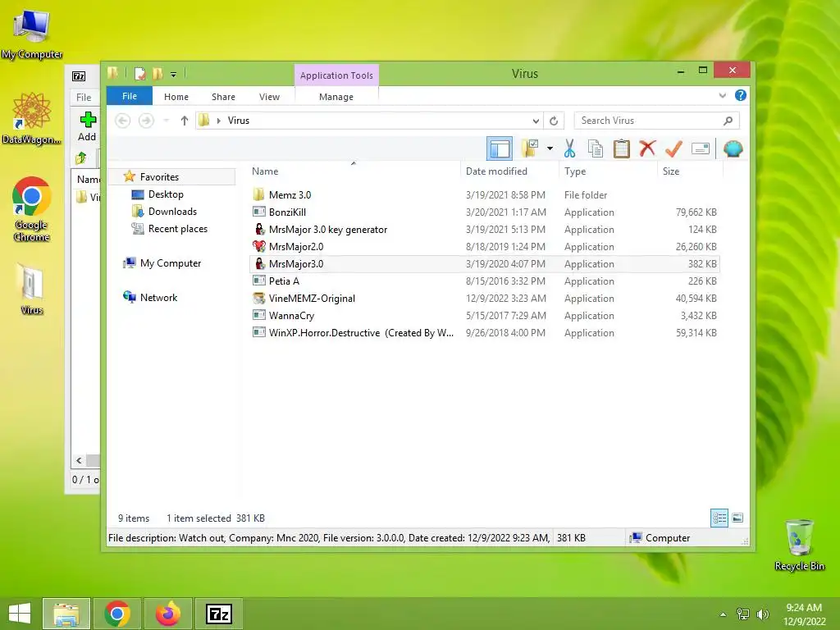840x630 pixels.
Task: Open DataWagon desktop shortcut
Action: click(32, 119)
